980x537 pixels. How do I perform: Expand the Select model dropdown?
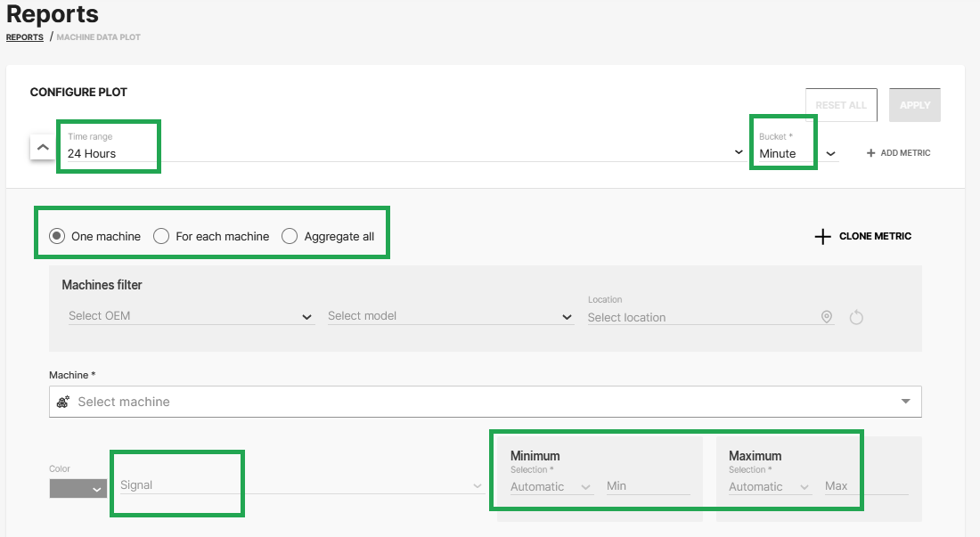pos(450,316)
